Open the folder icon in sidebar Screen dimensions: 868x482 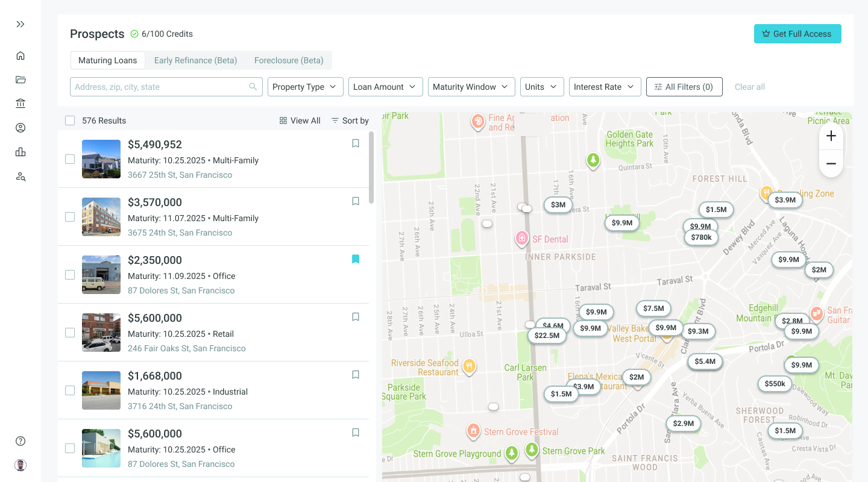point(20,80)
